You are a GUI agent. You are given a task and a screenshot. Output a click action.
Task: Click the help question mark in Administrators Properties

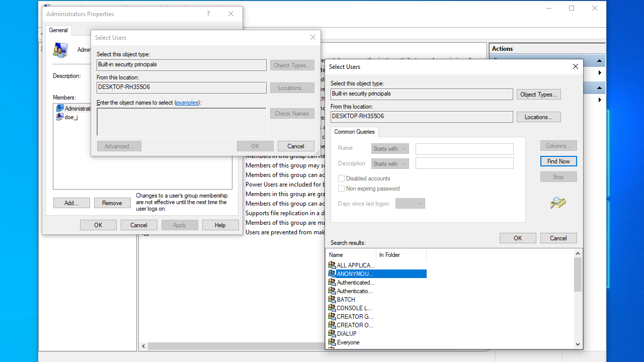tap(208, 14)
